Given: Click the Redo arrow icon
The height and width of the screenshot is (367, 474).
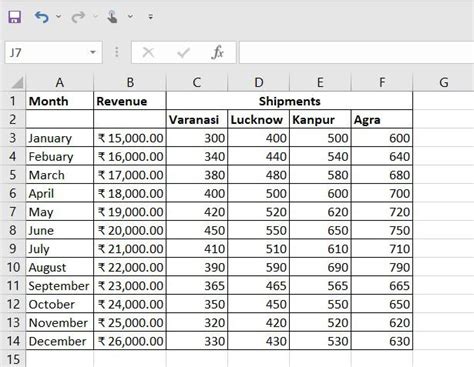Looking at the screenshot, I should (78, 17).
